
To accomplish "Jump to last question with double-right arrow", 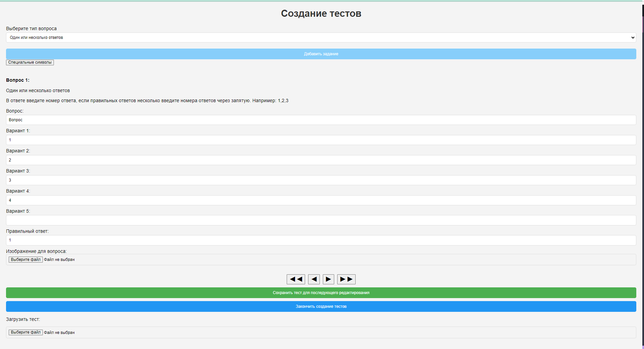I will [346, 279].
